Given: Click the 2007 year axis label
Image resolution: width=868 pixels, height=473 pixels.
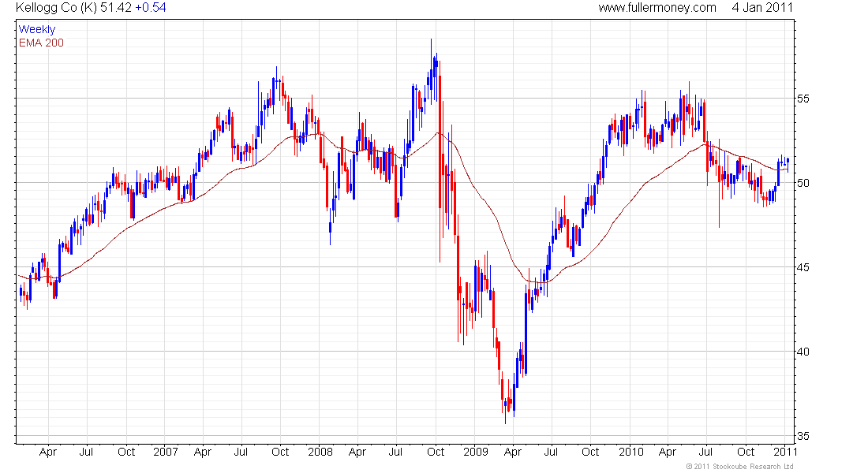Looking at the screenshot, I should pos(166,452).
